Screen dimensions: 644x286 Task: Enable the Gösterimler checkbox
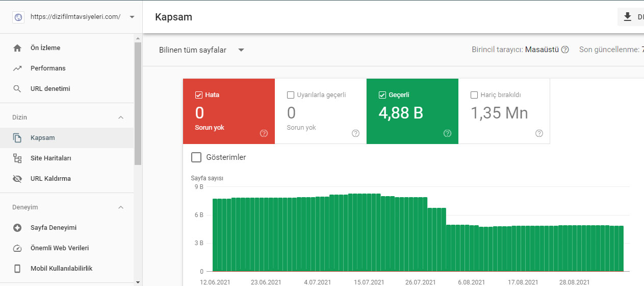coord(196,157)
